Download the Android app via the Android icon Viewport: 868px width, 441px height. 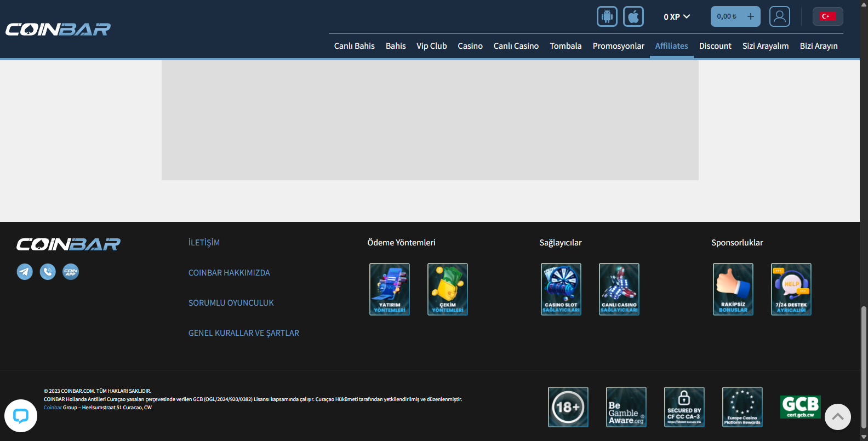(607, 16)
